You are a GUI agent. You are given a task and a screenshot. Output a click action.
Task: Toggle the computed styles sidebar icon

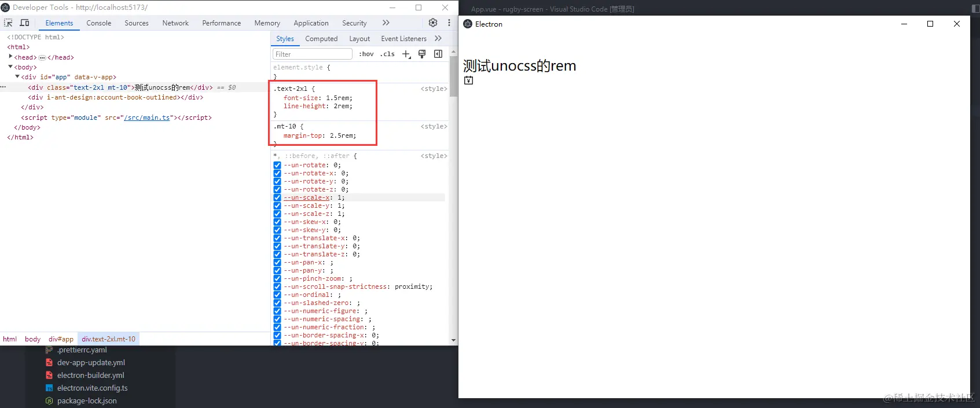[x=438, y=54]
